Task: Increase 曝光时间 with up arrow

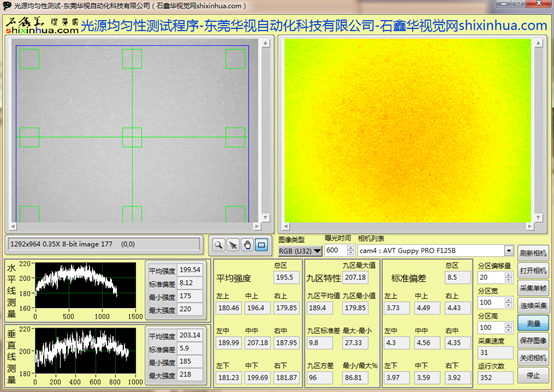Action: click(350, 248)
